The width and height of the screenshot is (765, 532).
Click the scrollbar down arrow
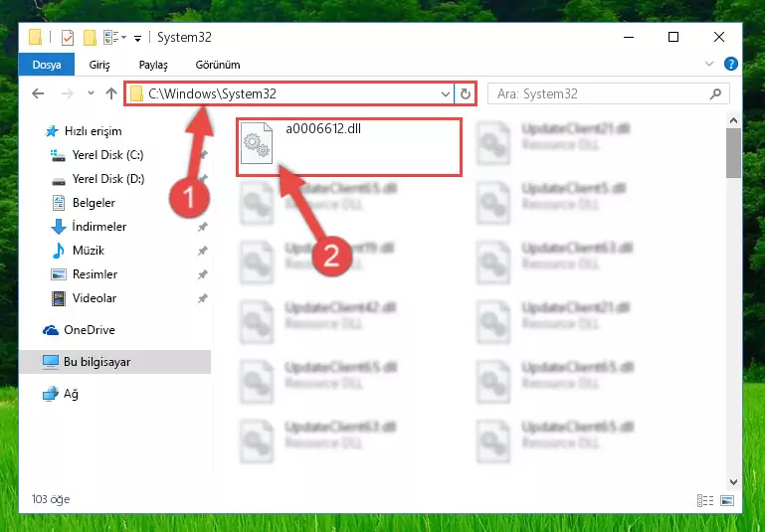point(733,481)
